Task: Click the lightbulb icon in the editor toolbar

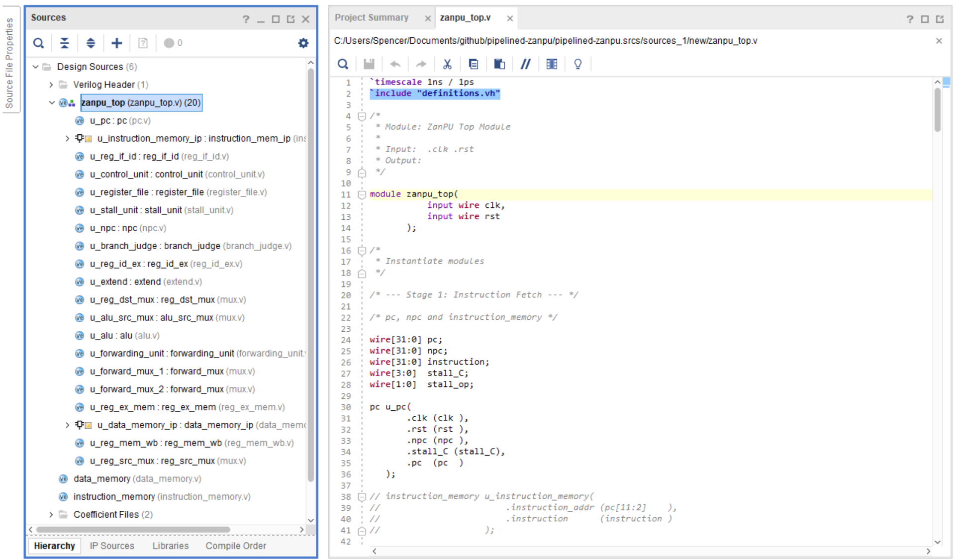Action: click(577, 64)
